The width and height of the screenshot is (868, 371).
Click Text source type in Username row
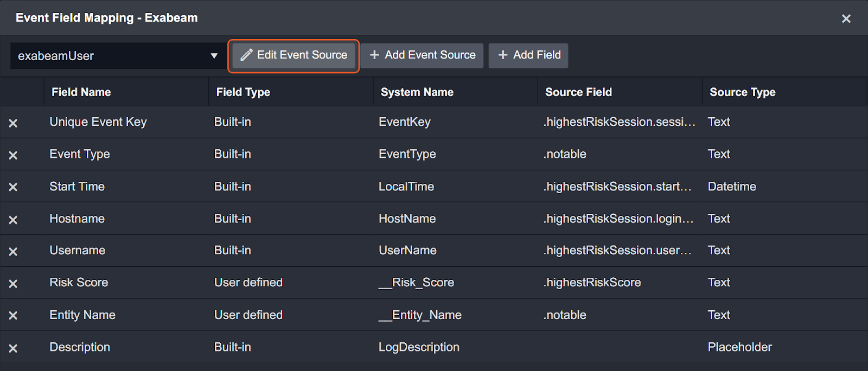tap(719, 251)
